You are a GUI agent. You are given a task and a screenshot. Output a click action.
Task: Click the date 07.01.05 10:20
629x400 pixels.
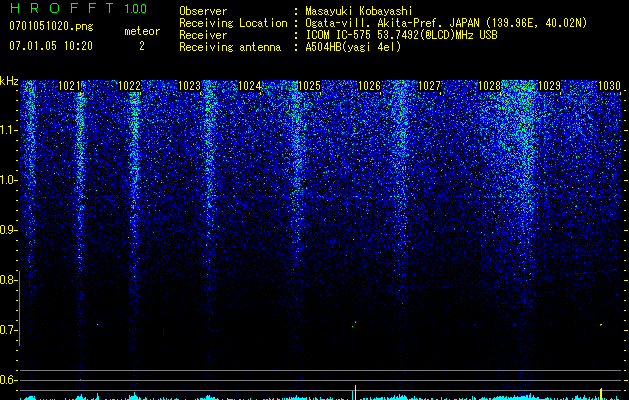[x=51, y=46]
